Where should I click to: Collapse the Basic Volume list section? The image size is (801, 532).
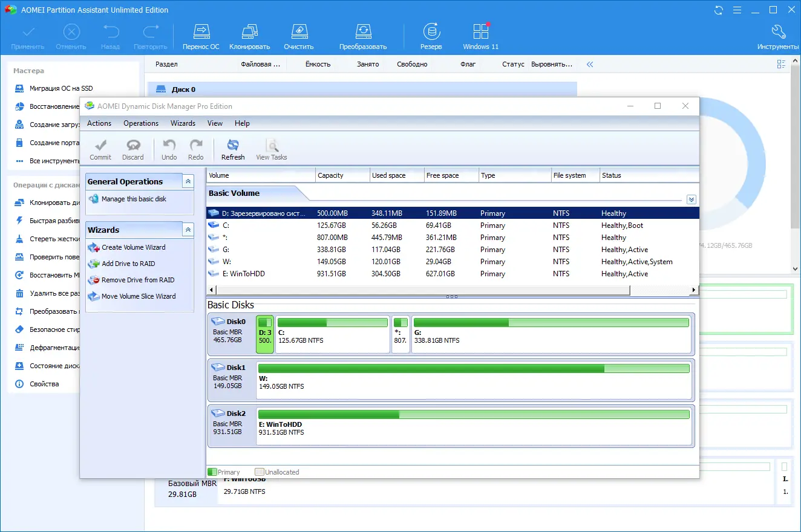coord(691,199)
